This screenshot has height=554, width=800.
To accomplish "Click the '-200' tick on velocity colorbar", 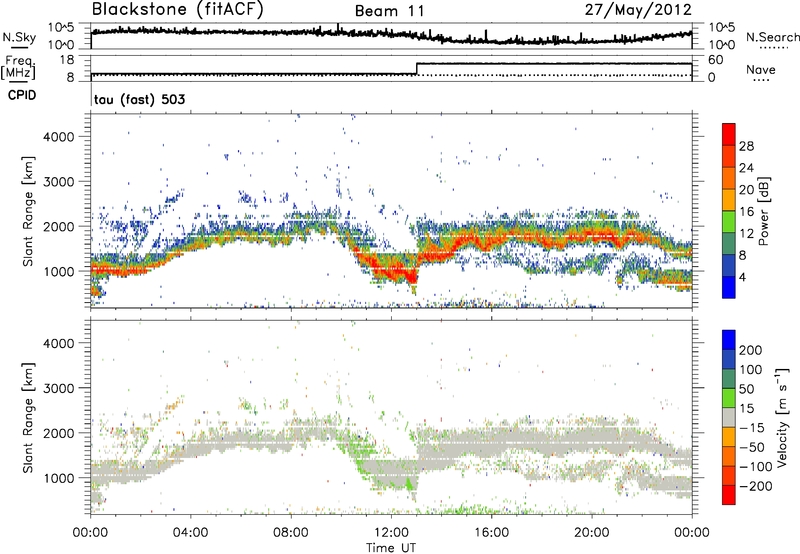I will (x=756, y=486).
